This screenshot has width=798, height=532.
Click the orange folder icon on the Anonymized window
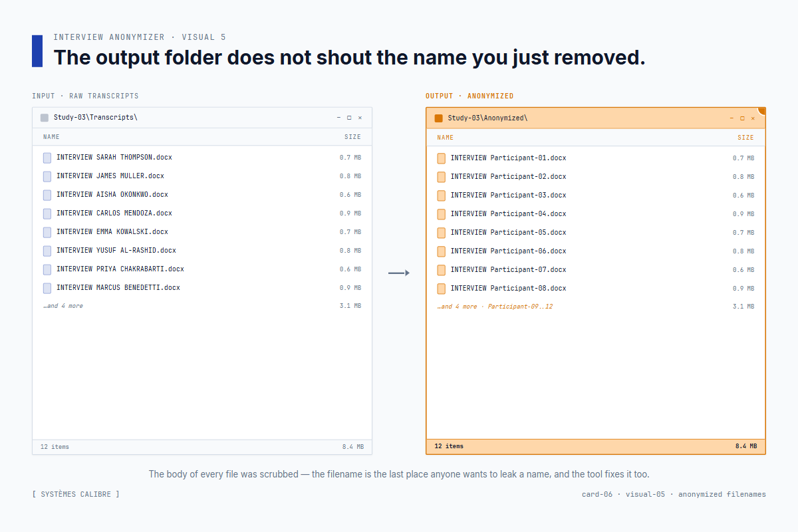coord(438,118)
